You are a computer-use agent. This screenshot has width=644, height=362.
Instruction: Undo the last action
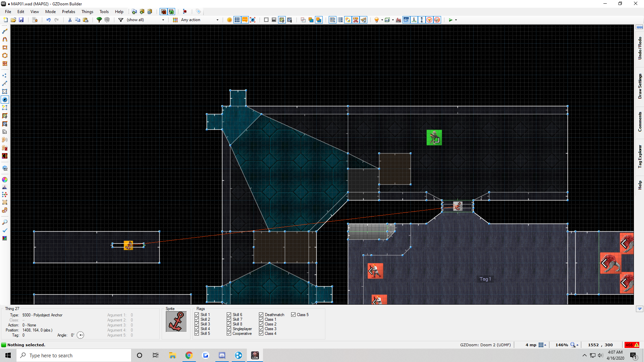point(48,20)
